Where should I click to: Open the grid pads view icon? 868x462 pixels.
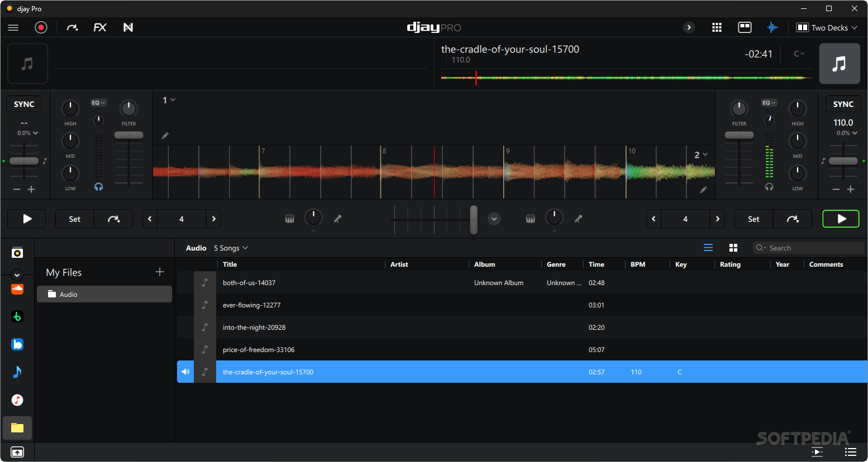pyautogui.click(x=717, y=27)
